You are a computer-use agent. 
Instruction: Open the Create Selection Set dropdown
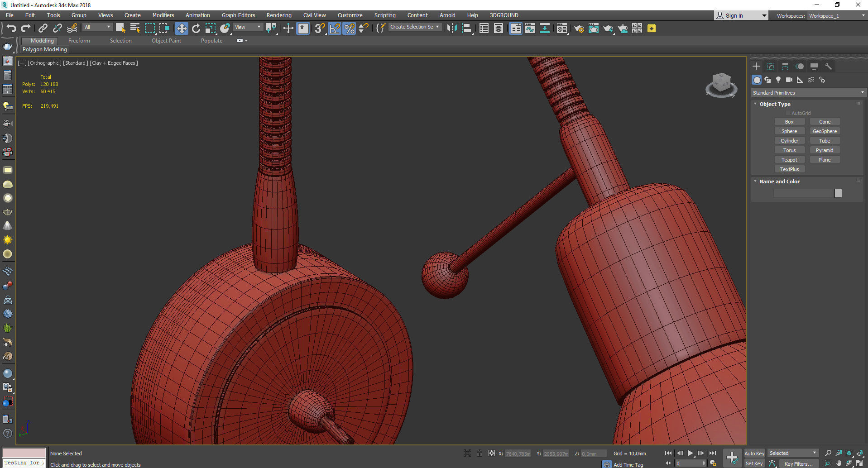point(415,27)
